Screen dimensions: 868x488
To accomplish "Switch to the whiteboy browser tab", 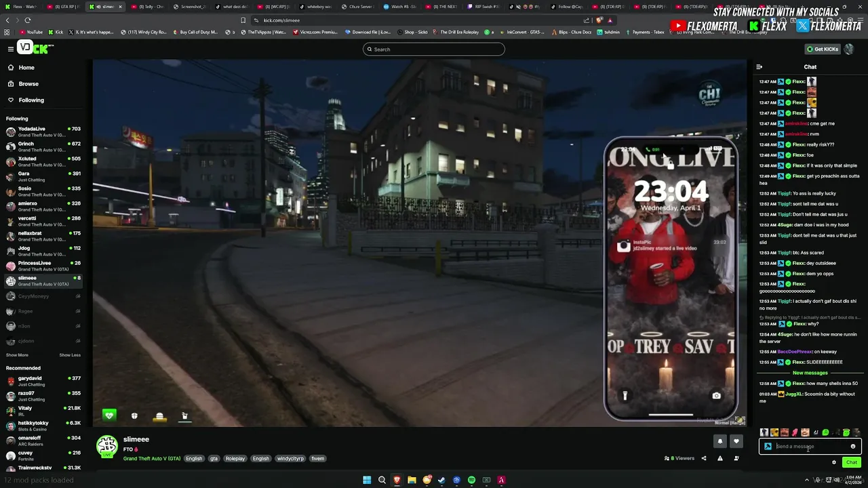I will point(315,7).
